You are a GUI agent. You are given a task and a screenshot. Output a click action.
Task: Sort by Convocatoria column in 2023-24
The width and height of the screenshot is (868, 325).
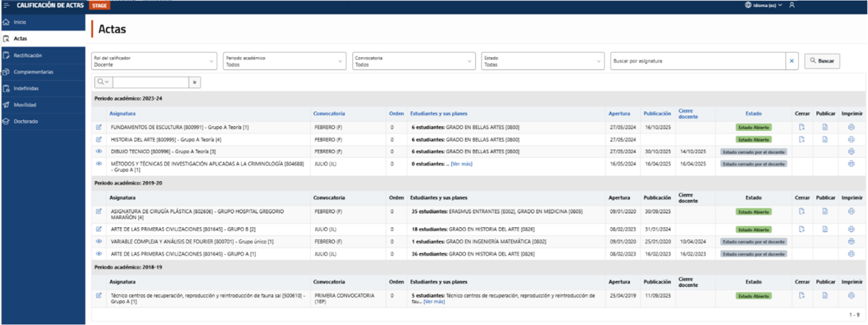click(x=329, y=114)
